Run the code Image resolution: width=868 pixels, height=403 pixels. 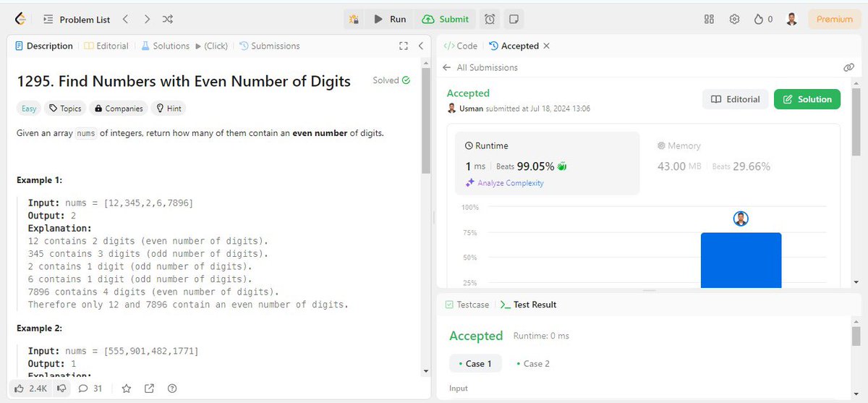point(390,20)
